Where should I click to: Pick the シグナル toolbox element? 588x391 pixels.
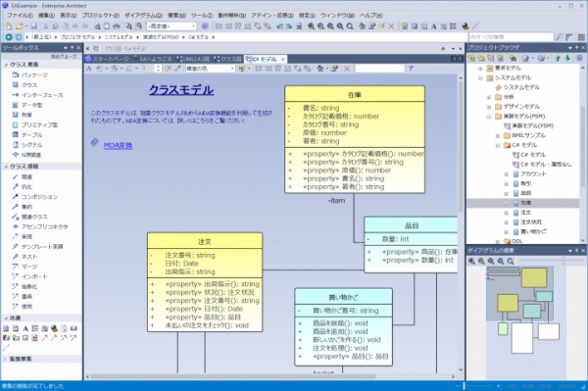(27, 145)
